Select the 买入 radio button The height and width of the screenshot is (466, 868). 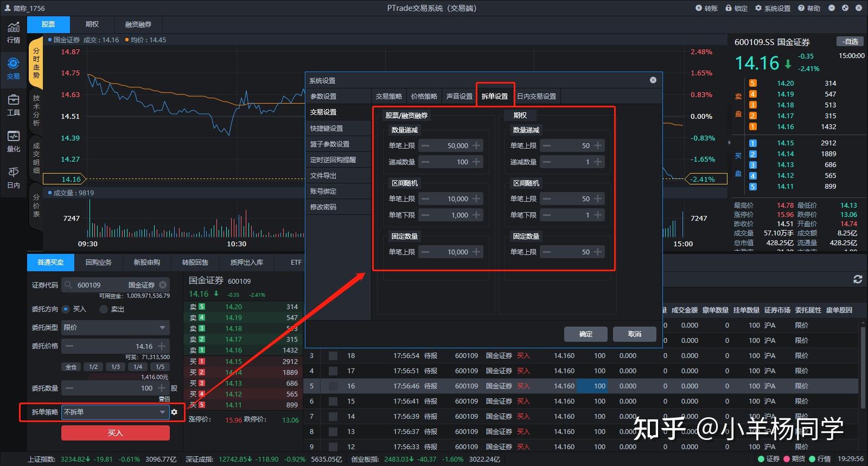pyautogui.click(x=66, y=309)
